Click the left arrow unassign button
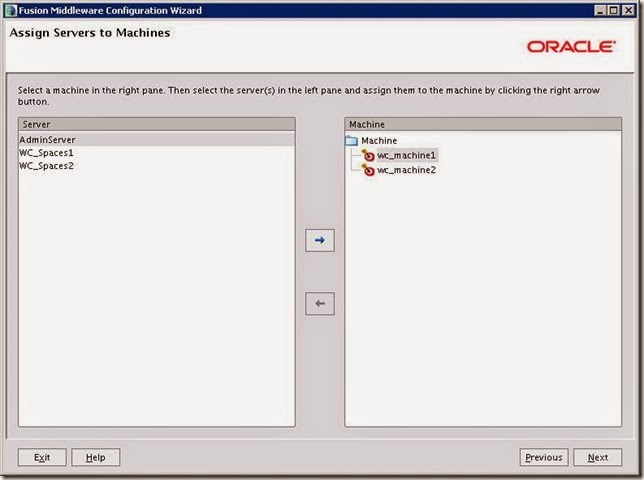 tap(320, 304)
